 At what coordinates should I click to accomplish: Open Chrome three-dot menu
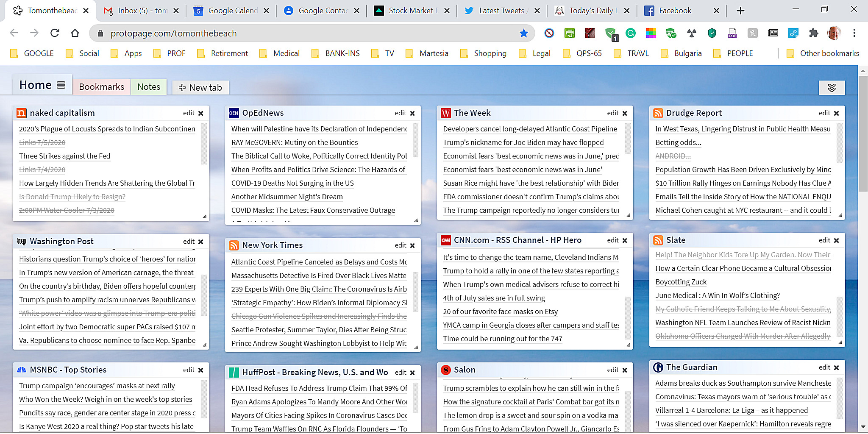point(854,33)
